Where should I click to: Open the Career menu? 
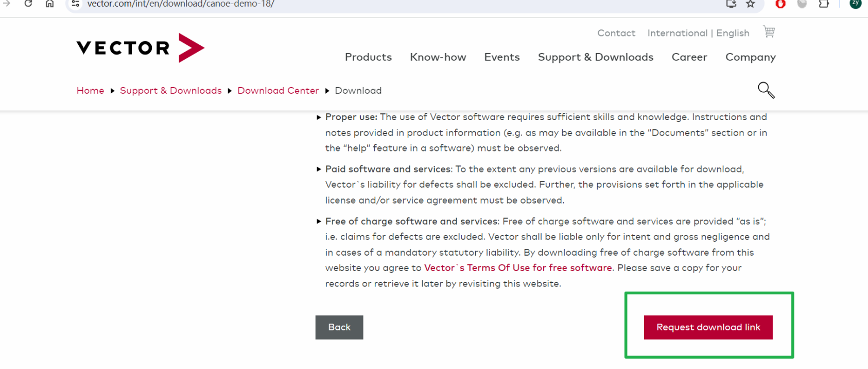click(689, 57)
